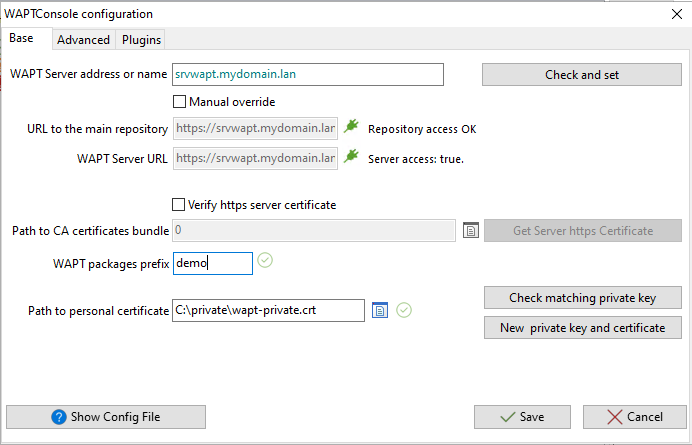Click the blue help icon on Show Config File
Viewport: 692px width, 445px height.
click(59, 417)
